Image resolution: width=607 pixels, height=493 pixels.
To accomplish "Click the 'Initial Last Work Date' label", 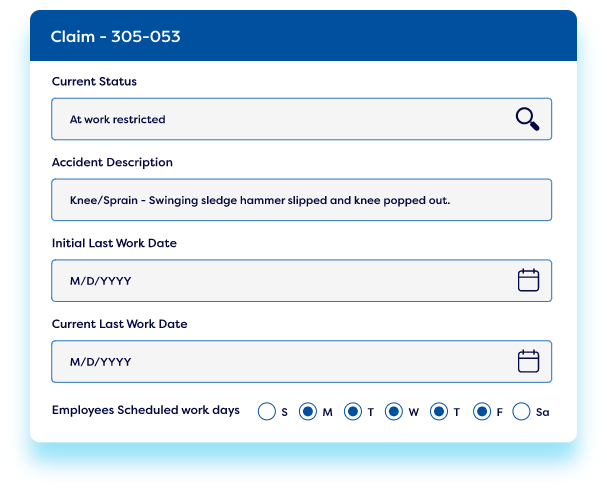I will [x=114, y=243].
